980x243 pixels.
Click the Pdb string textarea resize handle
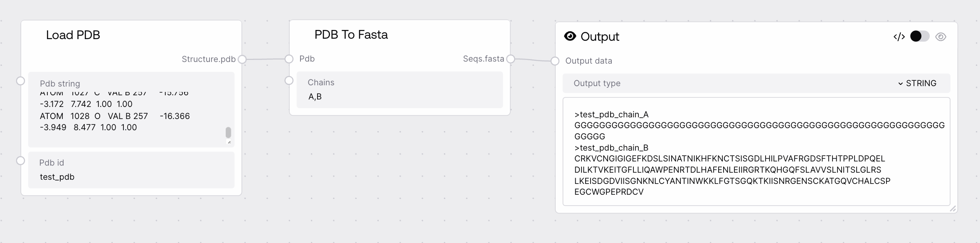click(x=229, y=142)
